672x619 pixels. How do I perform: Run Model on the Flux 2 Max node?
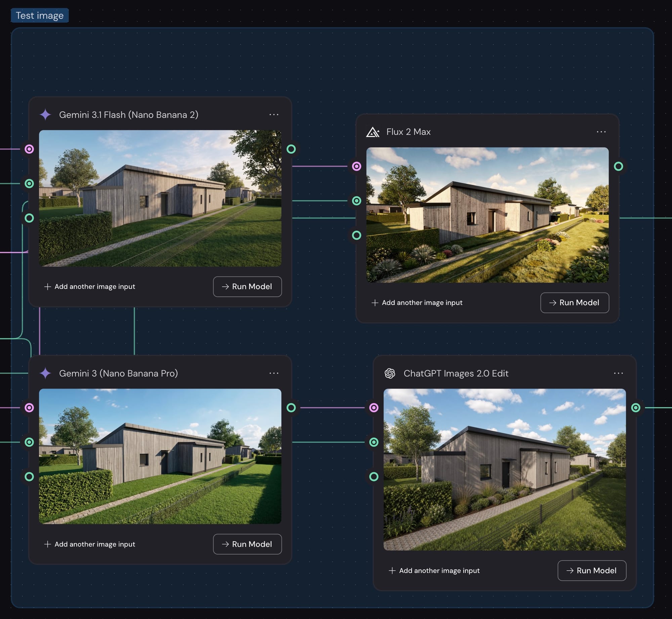coord(575,303)
